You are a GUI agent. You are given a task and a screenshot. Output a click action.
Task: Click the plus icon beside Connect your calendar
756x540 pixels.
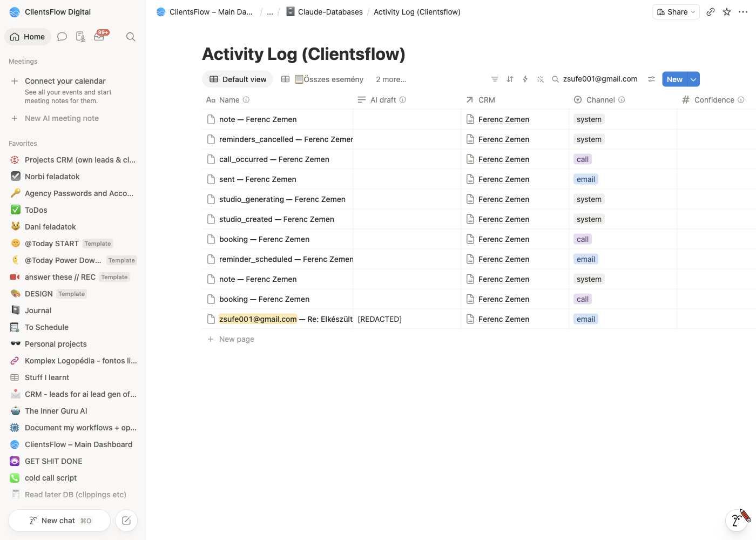click(x=15, y=81)
